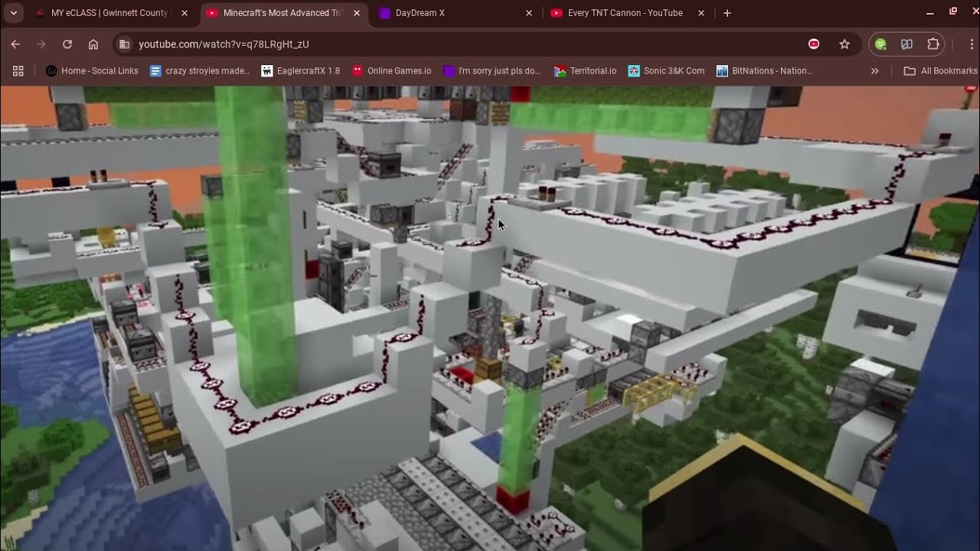This screenshot has width=980, height=551.
Task: Open the Extensions puzzle piece menu
Action: (933, 44)
